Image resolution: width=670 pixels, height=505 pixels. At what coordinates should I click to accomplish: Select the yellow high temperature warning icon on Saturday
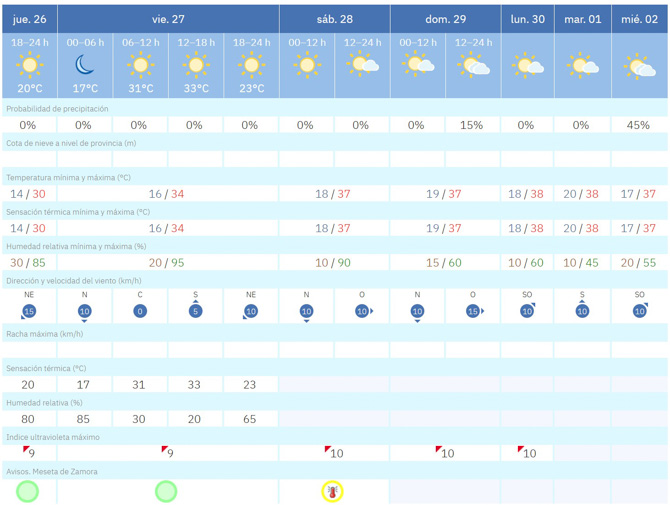[333, 491]
